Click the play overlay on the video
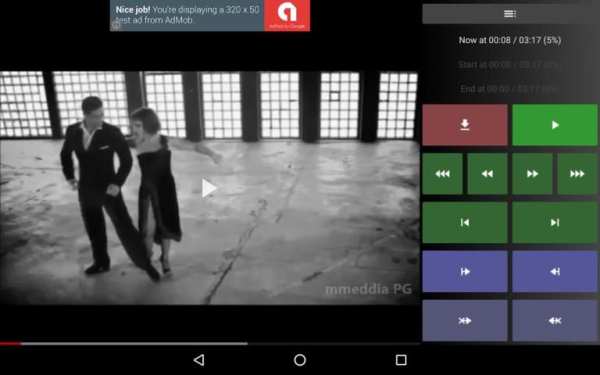Viewport: 600px width, 375px height. pyautogui.click(x=209, y=188)
